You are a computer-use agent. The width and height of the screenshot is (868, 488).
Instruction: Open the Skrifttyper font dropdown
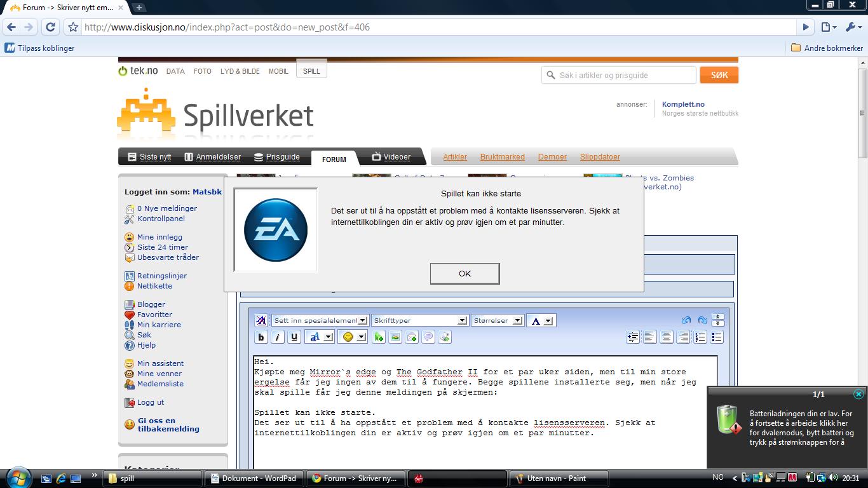(x=419, y=321)
